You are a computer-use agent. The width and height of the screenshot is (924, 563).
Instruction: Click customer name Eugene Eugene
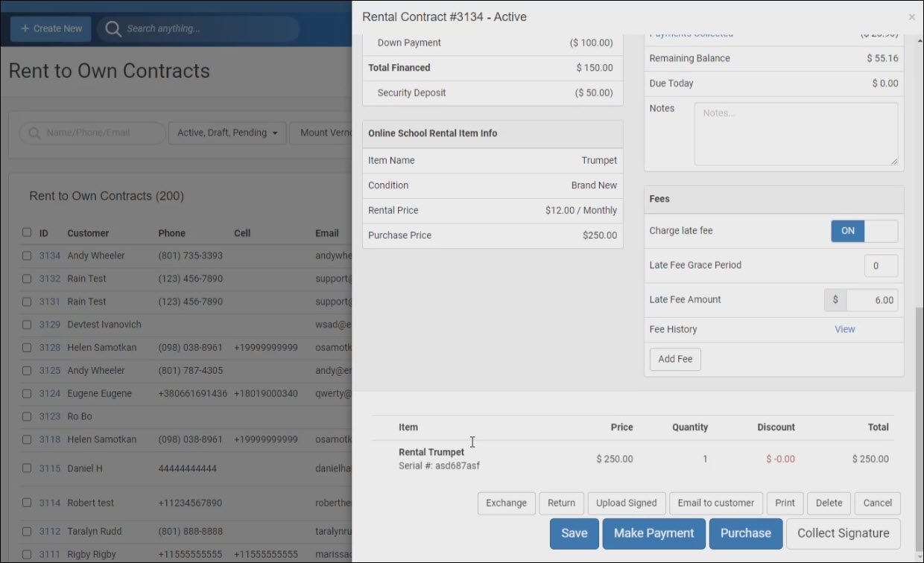pos(99,393)
